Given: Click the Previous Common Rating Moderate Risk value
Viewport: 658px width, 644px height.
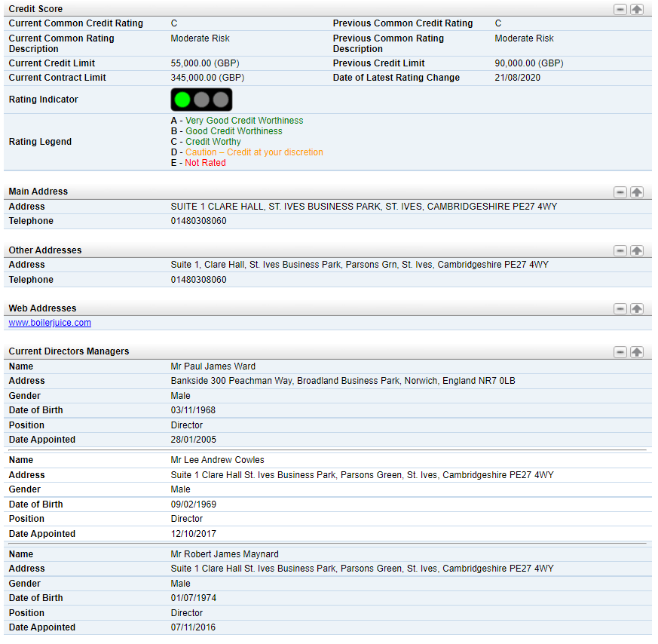Looking at the screenshot, I should click(x=524, y=38).
